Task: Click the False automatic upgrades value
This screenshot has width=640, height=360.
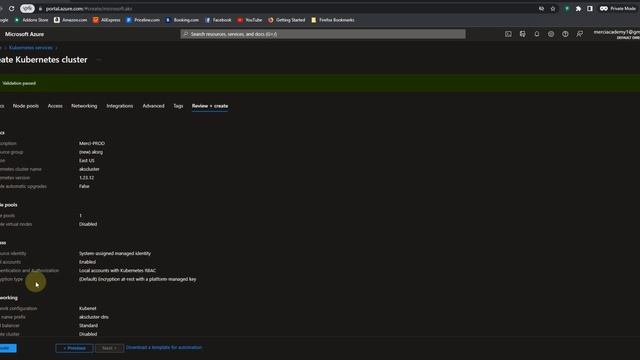Action: point(84,187)
